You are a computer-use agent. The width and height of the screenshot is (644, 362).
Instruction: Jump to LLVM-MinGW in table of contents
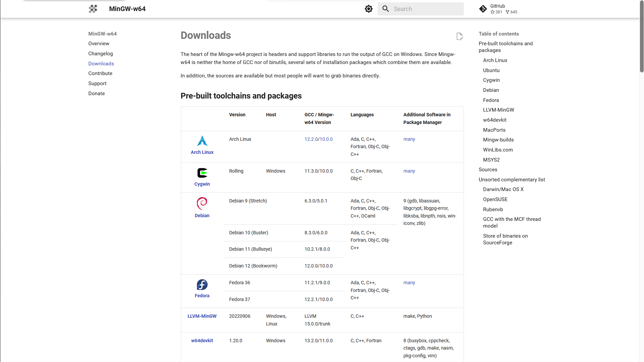[498, 110]
